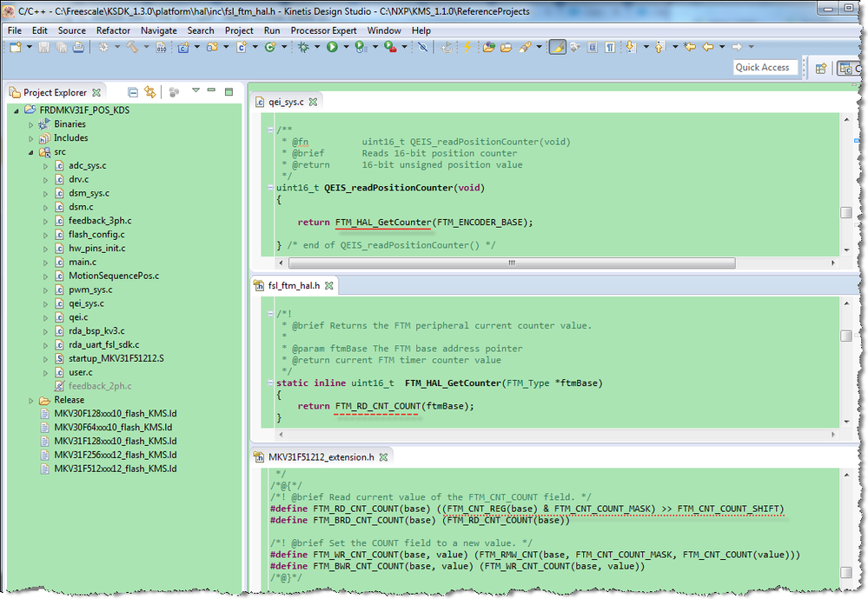Viewport: 868px width, 599px height.
Task: Maximize the Project Explorer panel
Action: [229, 92]
